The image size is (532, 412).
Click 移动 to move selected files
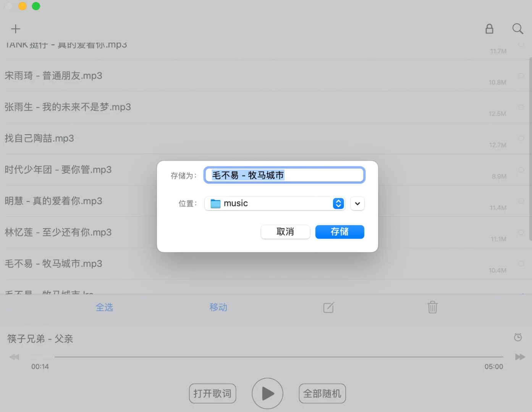point(218,307)
